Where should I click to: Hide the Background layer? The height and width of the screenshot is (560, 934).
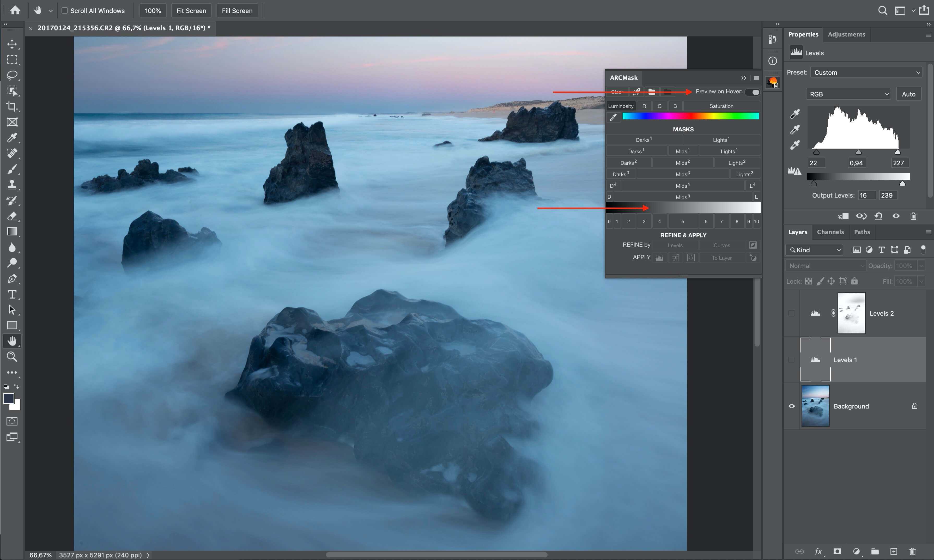(791, 406)
